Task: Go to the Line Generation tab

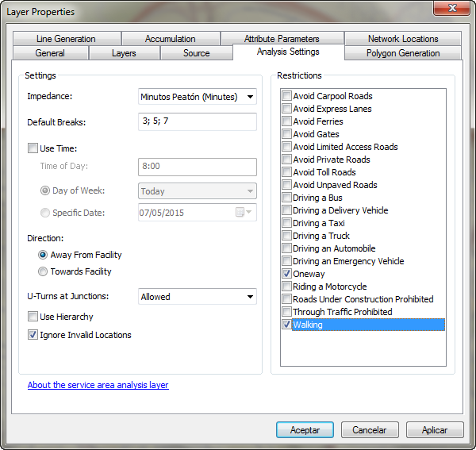Action: coord(66,38)
